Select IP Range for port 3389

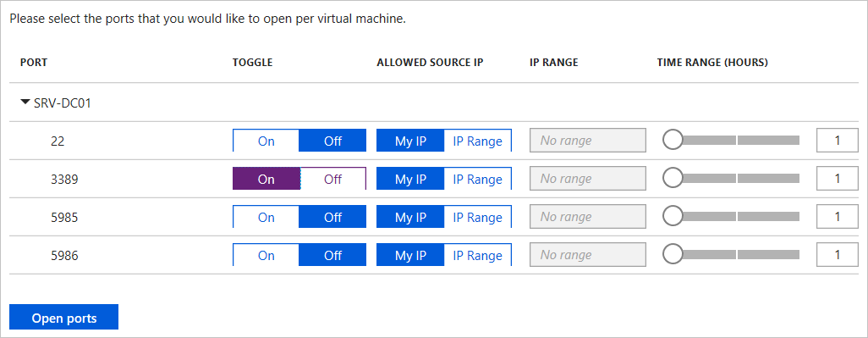pyautogui.click(x=478, y=179)
